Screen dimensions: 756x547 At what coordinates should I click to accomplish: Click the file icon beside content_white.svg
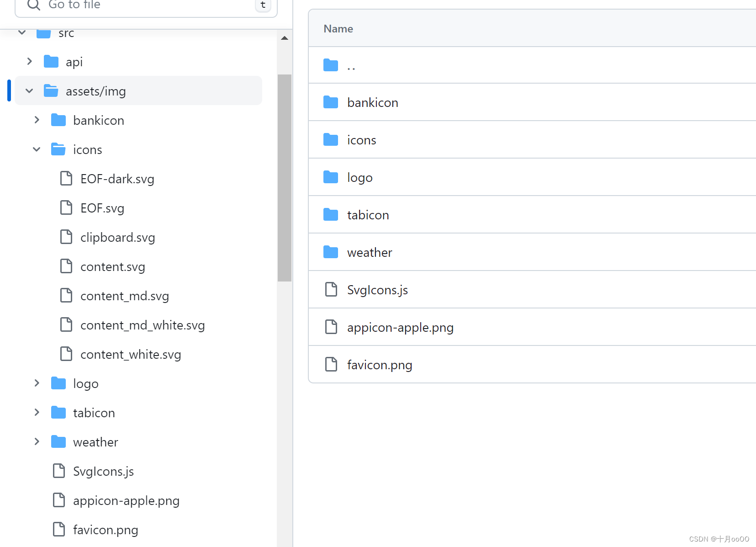coord(66,354)
